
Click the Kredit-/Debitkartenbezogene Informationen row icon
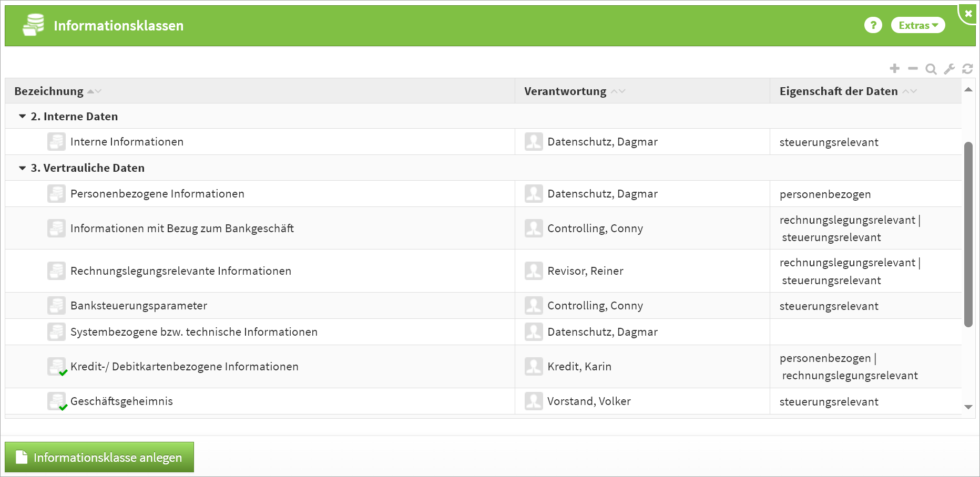tap(57, 367)
